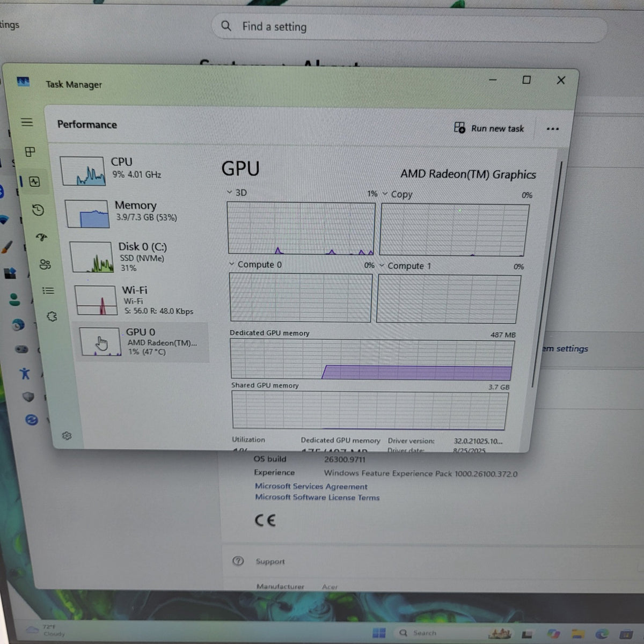Expand the Compute 0 engine dropdown

[x=255, y=265]
